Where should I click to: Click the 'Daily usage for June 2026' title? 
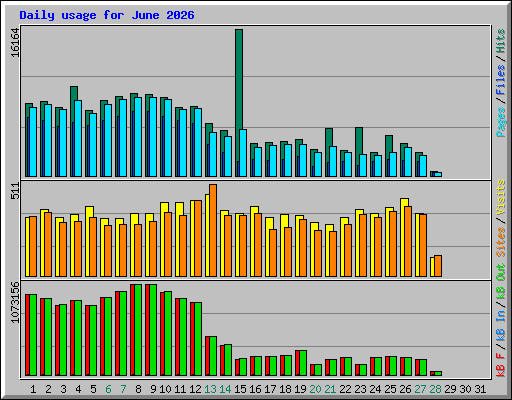107,15
